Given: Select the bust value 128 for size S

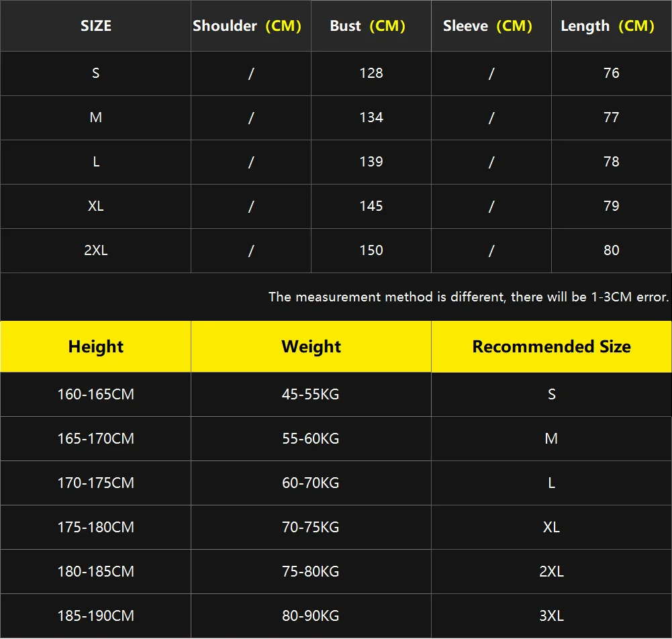Looking at the screenshot, I should [x=371, y=73].
